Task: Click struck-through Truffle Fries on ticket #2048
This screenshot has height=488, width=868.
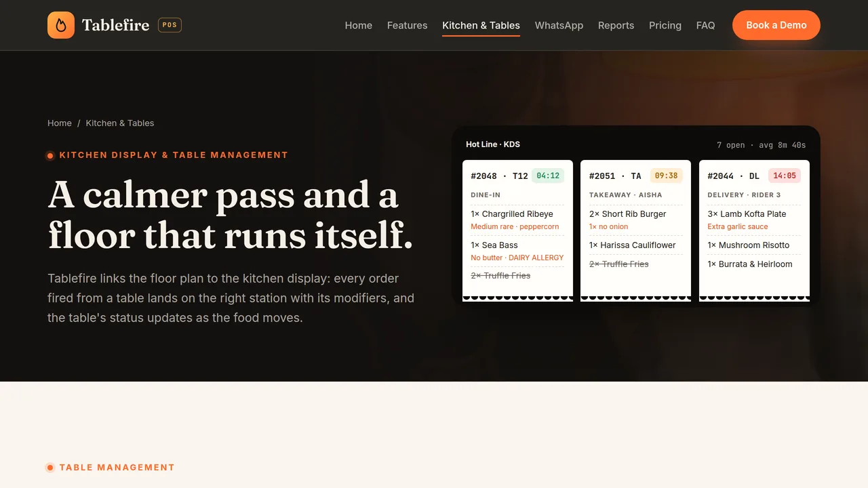Action: coord(500,275)
